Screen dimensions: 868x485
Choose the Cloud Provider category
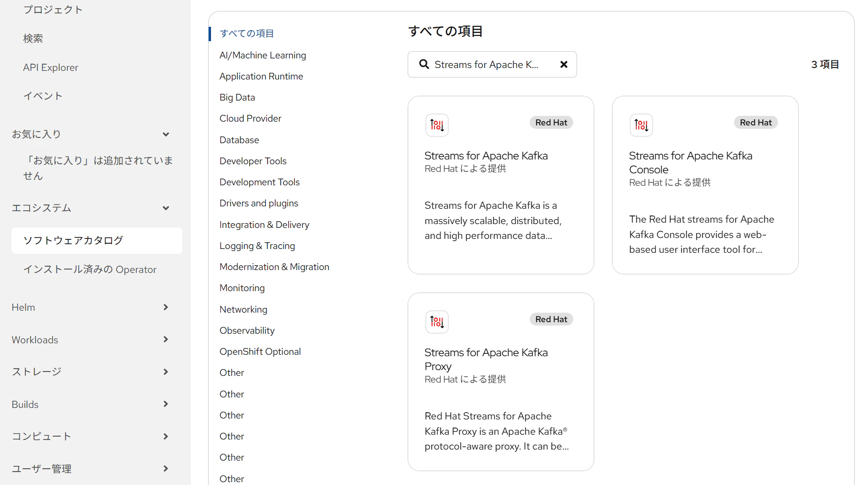pos(250,118)
